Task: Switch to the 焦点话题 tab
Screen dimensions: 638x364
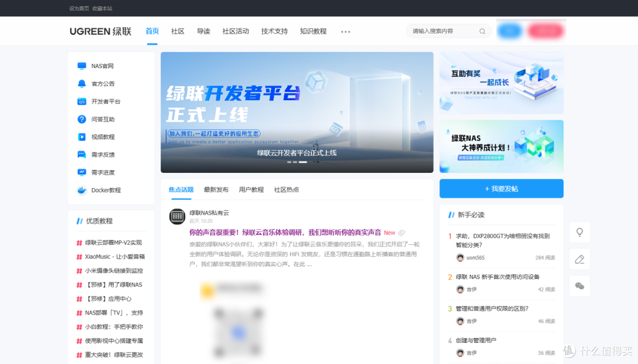Action: [x=181, y=190]
